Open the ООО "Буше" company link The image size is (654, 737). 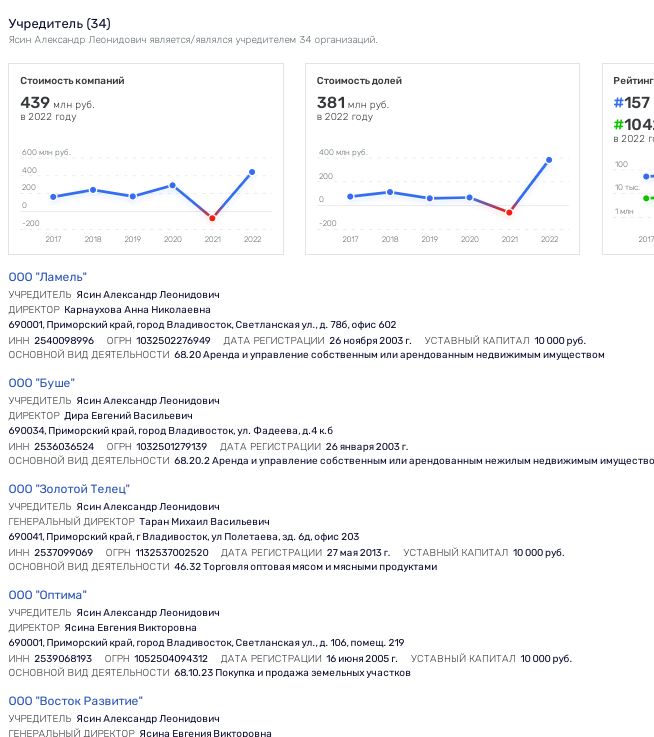click(x=41, y=383)
